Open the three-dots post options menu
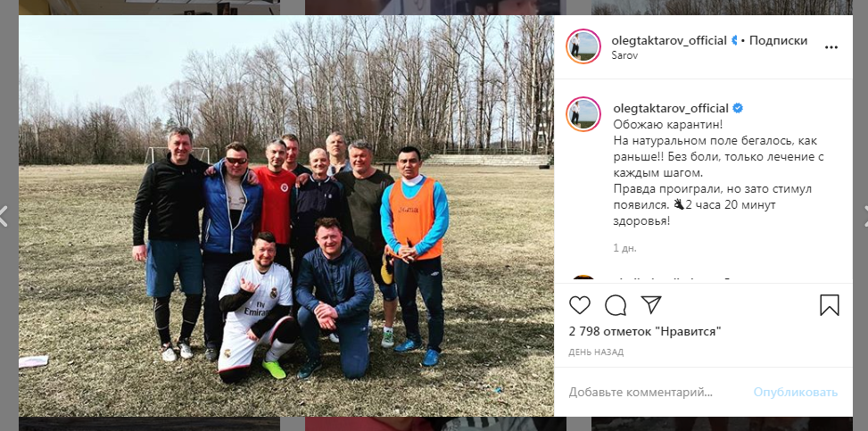Image resolution: width=868 pixels, height=431 pixels. pyautogui.click(x=831, y=47)
